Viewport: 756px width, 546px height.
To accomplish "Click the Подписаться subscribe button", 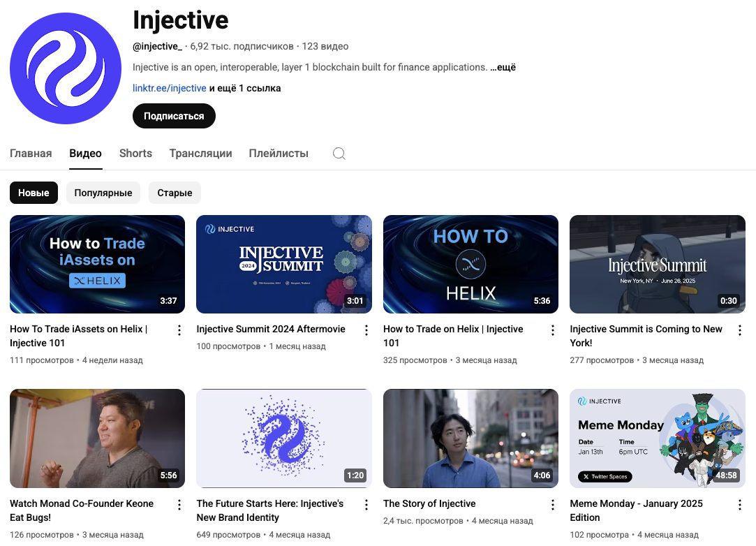I will [x=174, y=116].
